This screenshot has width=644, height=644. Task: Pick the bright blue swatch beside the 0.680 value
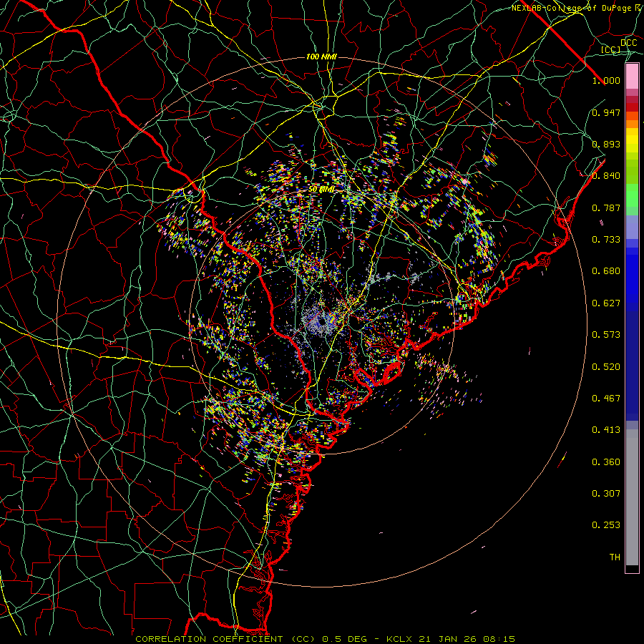coord(632,275)
